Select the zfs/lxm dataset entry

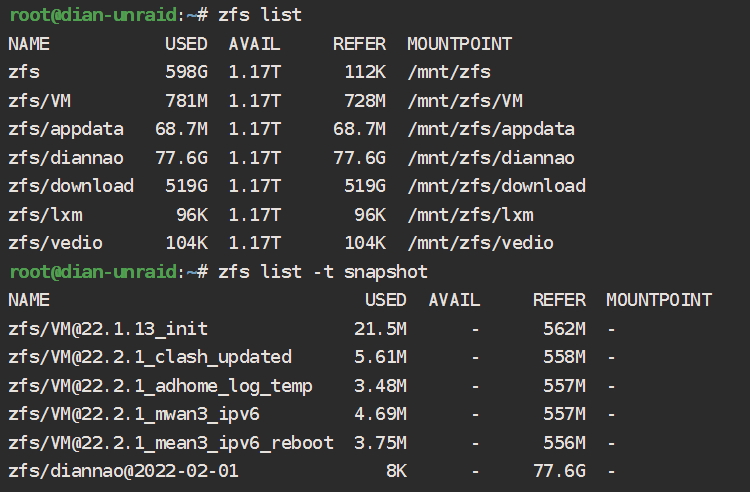click(45, 215)
